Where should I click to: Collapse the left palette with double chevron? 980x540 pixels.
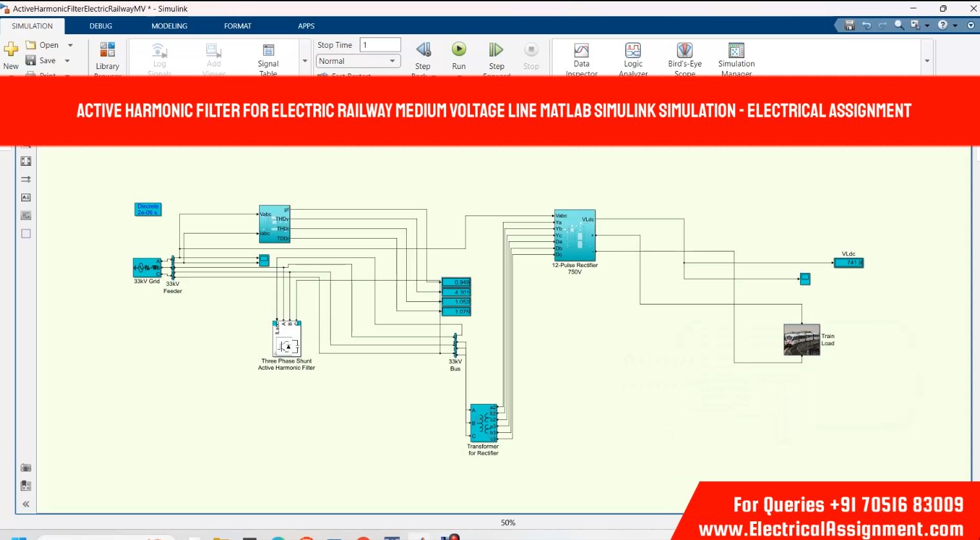tap(26, 504)
